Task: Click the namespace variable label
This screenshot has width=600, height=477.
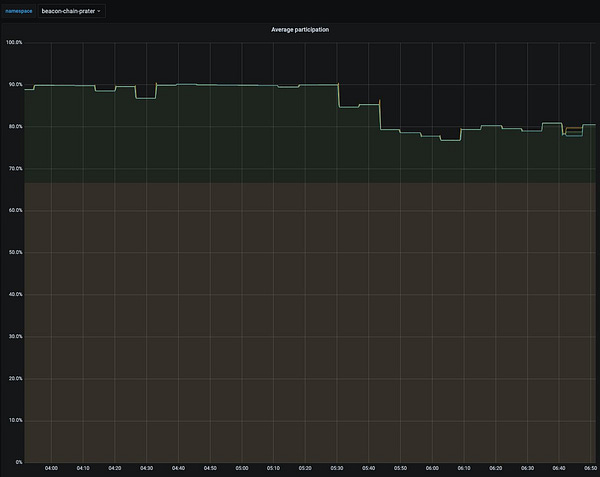Action: coord(19,11)
